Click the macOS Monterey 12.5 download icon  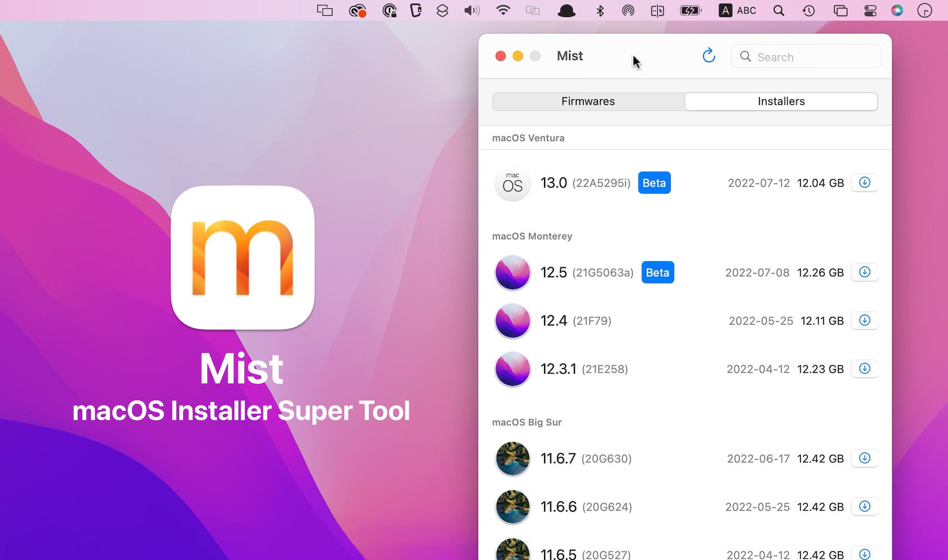(865, 272)
